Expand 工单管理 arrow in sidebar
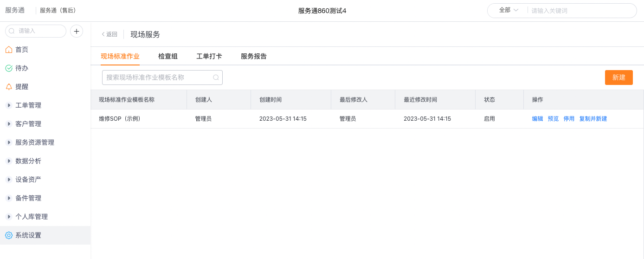 [x=8, y=105]
